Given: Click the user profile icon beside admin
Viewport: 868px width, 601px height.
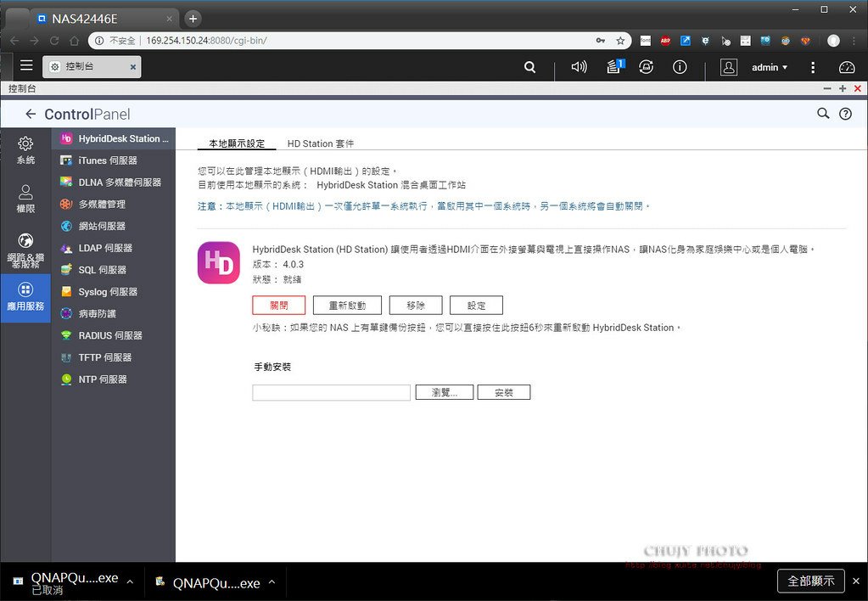Looking at the screenshot, I should (x=729, y=67).
